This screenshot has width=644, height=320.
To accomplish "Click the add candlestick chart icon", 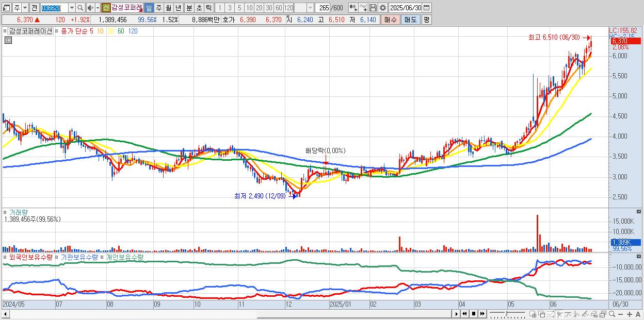I will 353,8.
